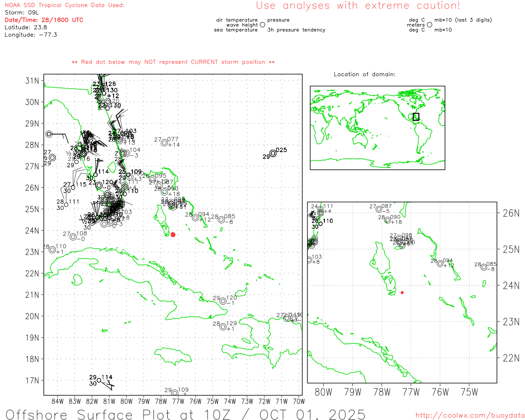Click the legend circle beside the meters label
This screenshot has width=525, height=420.
[x=429, y=25]
